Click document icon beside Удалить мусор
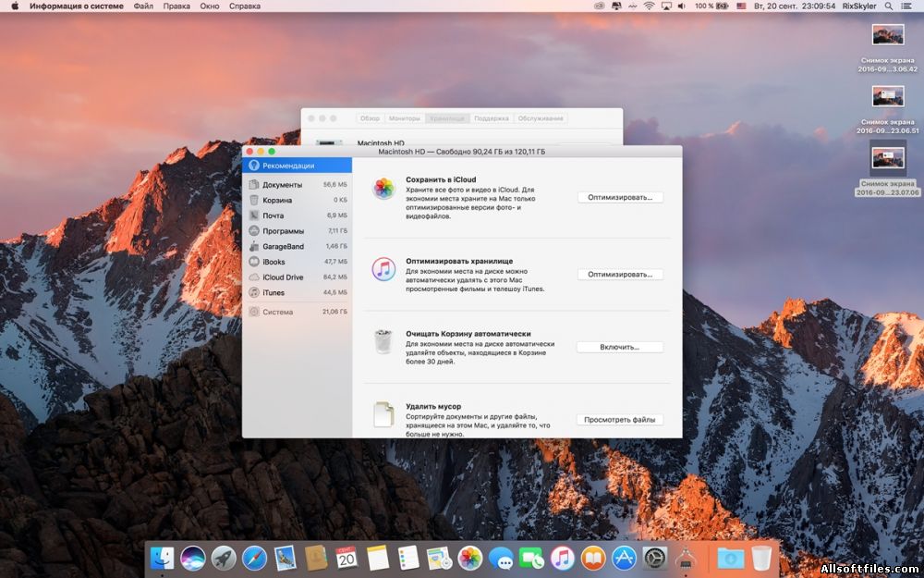The height and width of the screenshot is (578, 924). pos(383,414)
